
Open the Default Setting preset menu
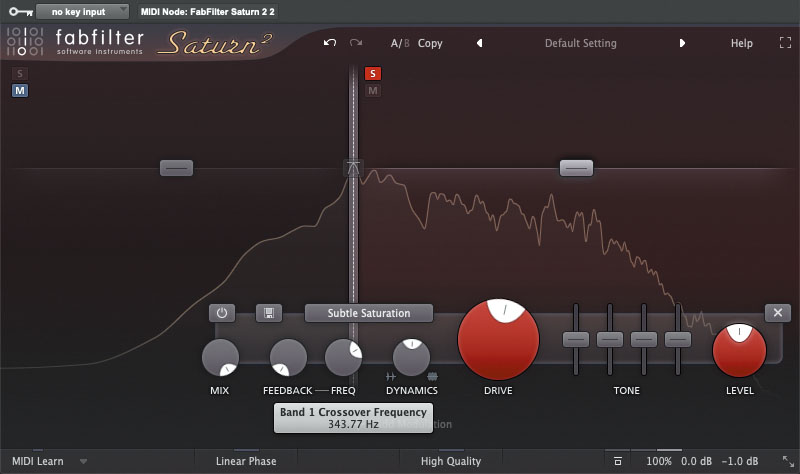(581, 43)
